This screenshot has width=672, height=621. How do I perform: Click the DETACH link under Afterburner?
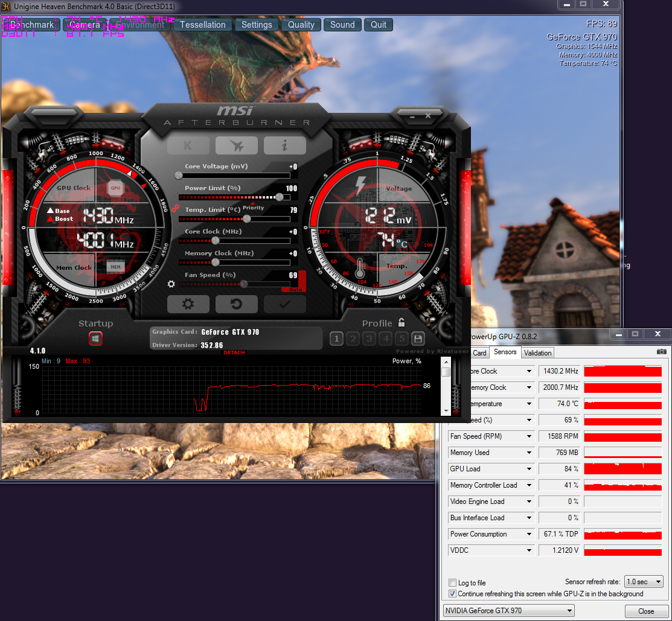234,352
